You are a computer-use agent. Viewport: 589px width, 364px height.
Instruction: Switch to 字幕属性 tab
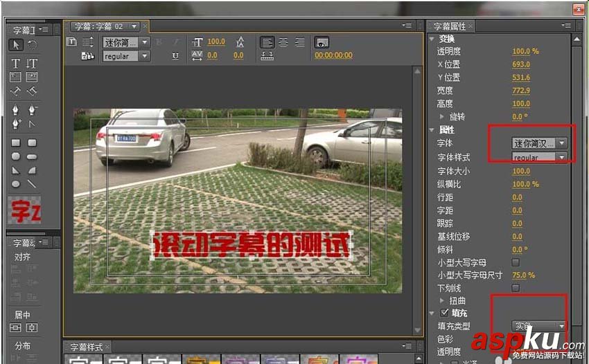click(x=450, y=26)
